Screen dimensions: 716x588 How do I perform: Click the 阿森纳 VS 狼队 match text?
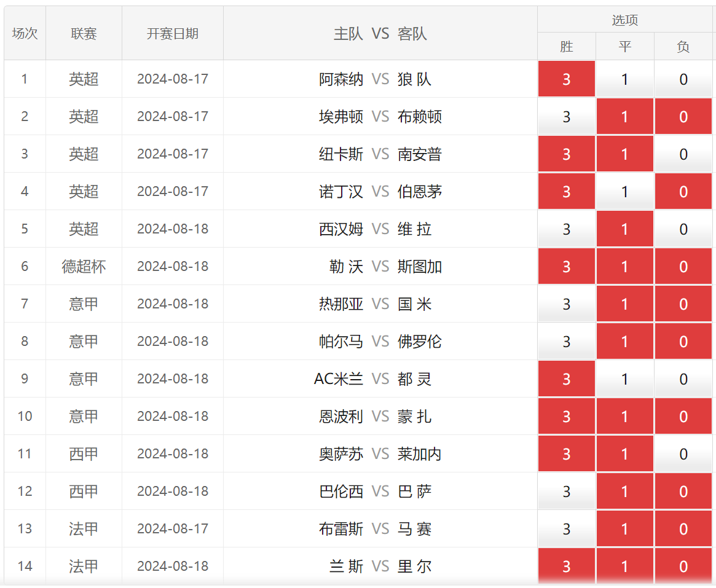tap(375, 79)
